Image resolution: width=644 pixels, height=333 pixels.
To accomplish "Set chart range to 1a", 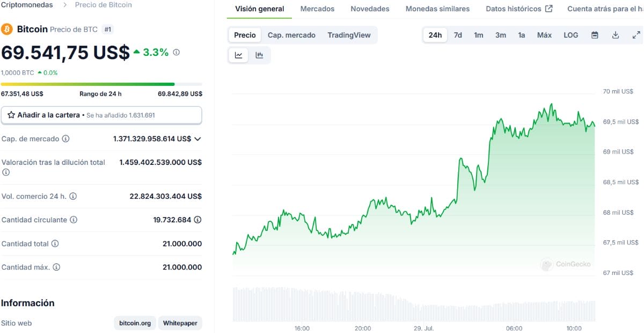I will 522,35.
